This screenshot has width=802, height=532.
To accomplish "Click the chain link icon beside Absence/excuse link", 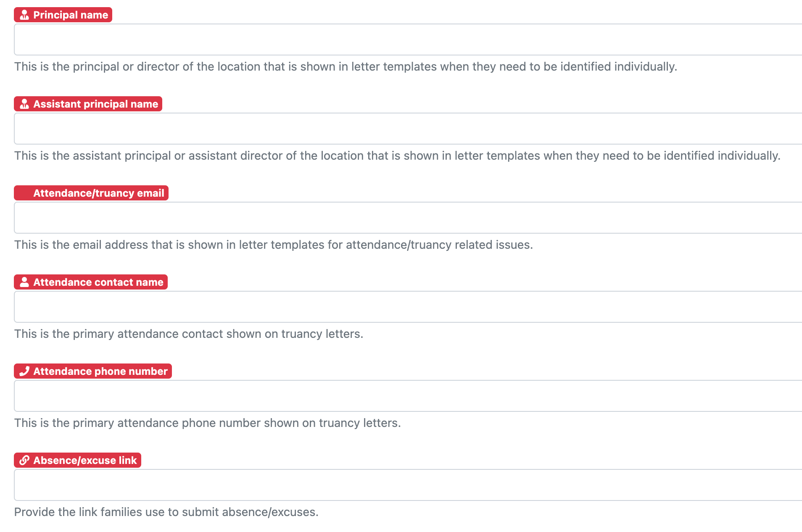I will [24, 461].
